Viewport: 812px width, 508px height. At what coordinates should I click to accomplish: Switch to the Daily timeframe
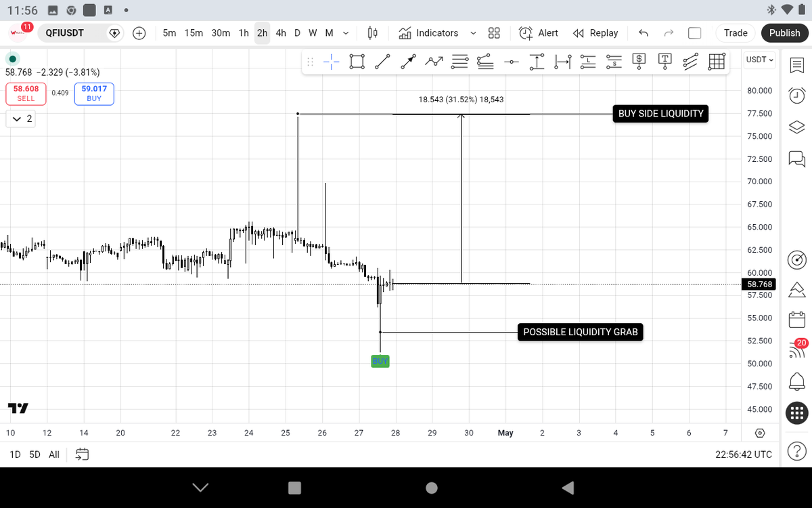(297, 33)
